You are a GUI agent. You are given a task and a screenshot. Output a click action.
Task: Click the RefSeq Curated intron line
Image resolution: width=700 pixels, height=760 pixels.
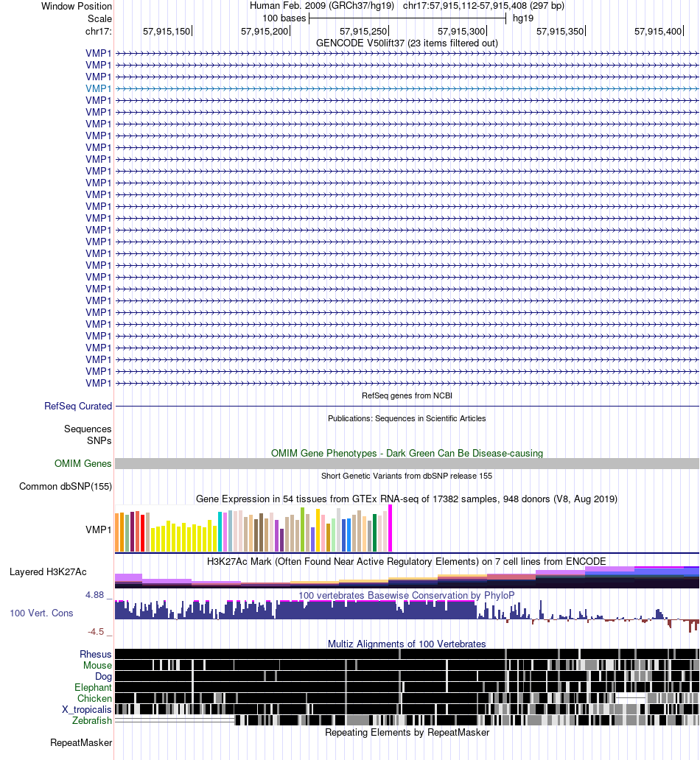[x=407, y=407]
